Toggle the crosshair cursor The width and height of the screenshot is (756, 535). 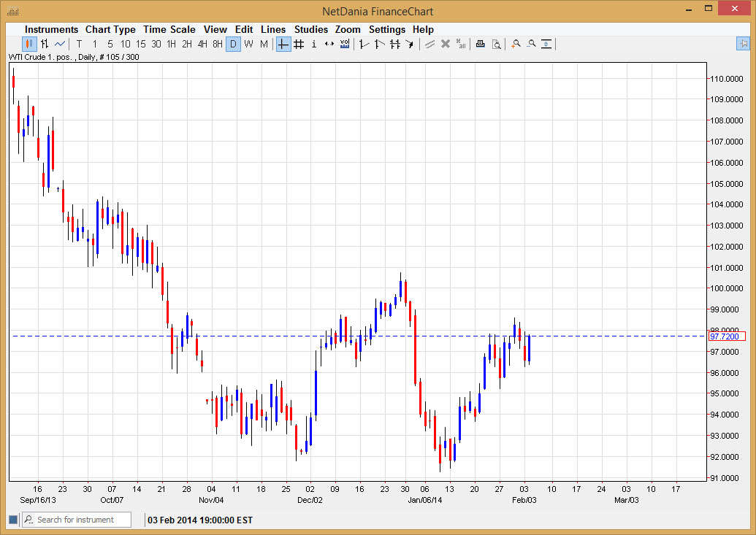pyautogui.click(x=283, y=44)
